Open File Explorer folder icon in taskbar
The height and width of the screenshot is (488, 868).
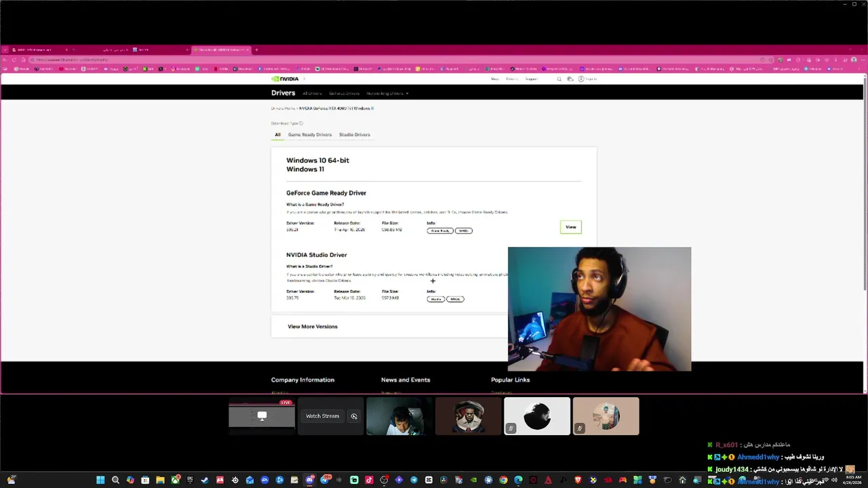point(160,480)
